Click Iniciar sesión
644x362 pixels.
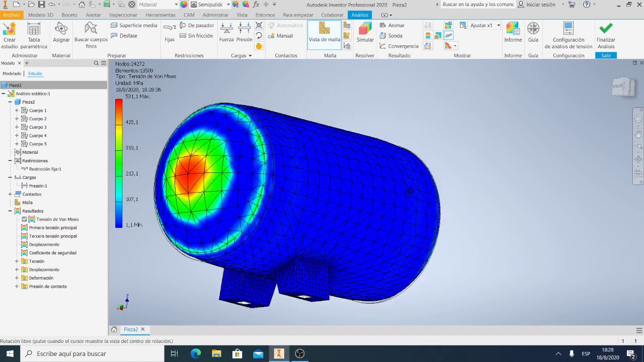(x=536, y=5)
